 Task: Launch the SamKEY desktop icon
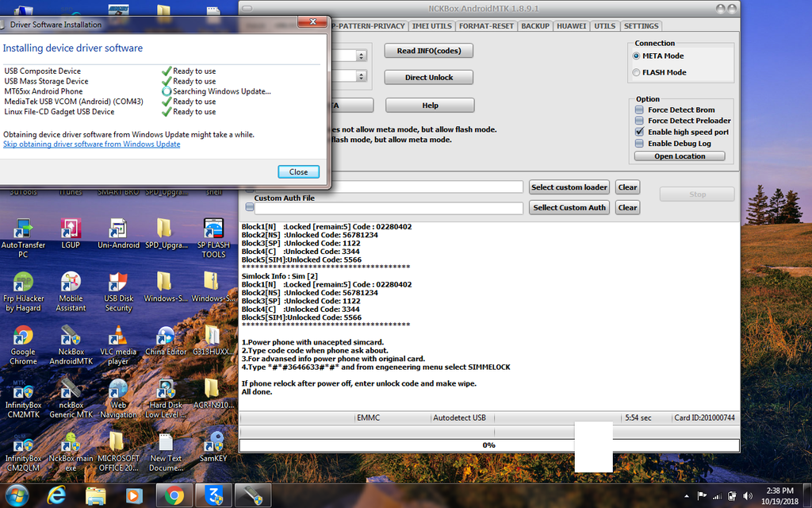[213, 443]
